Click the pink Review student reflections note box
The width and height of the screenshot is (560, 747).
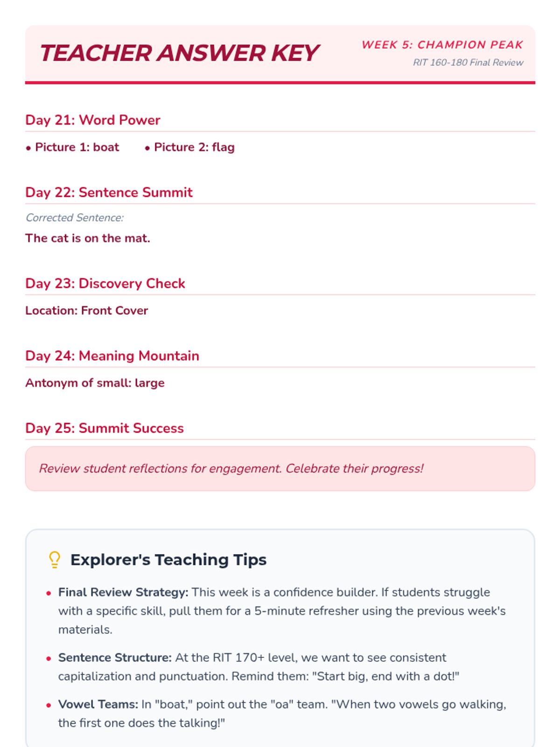pyautogui.click(x=280, y=468)
